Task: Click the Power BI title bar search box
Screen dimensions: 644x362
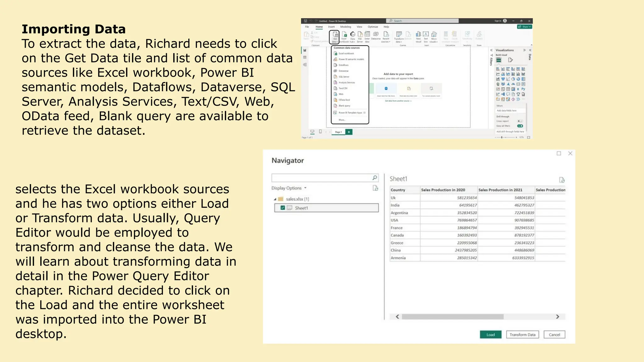Action: tap(422, 21)
